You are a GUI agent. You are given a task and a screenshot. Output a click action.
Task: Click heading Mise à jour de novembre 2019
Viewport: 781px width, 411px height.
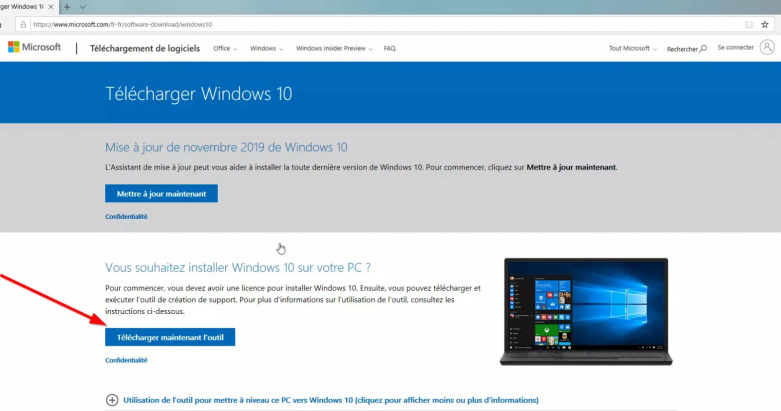point(226,147)
